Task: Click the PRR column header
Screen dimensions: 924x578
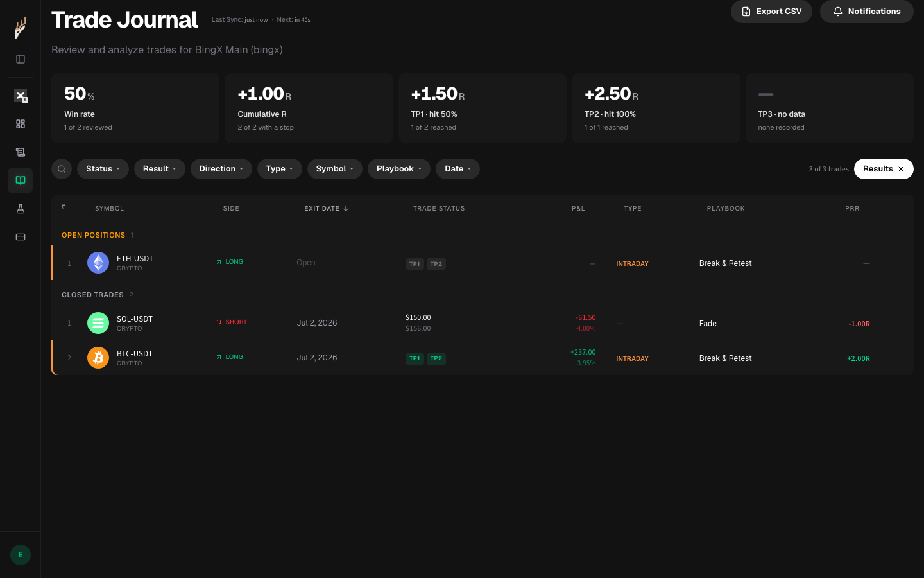Action: tap(852, 209)
